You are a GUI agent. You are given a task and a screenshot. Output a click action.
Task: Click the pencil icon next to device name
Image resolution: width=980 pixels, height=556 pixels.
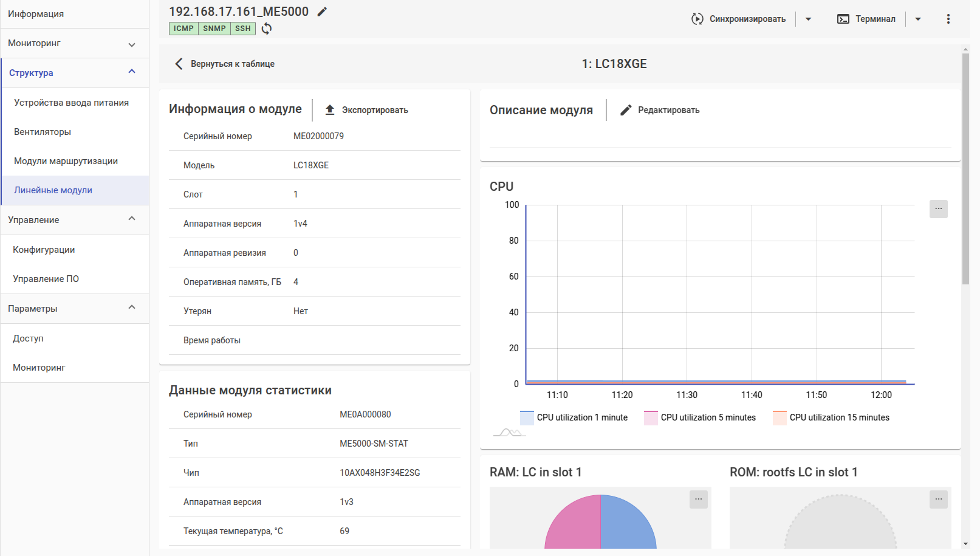[322, 12]
